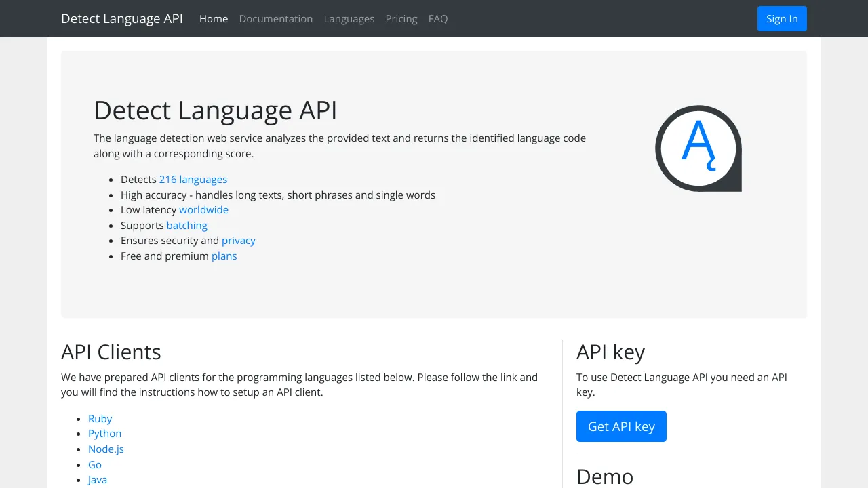Go to the Home nav item

214,19
